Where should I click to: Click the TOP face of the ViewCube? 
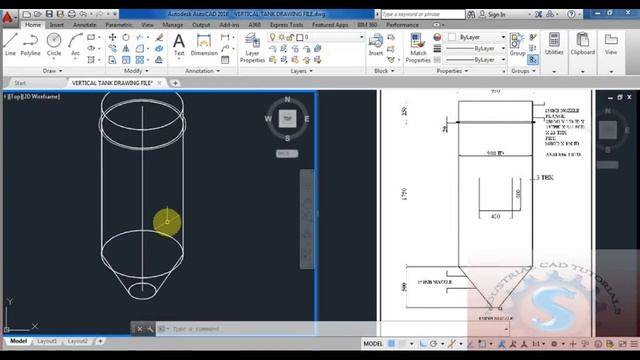287,118
